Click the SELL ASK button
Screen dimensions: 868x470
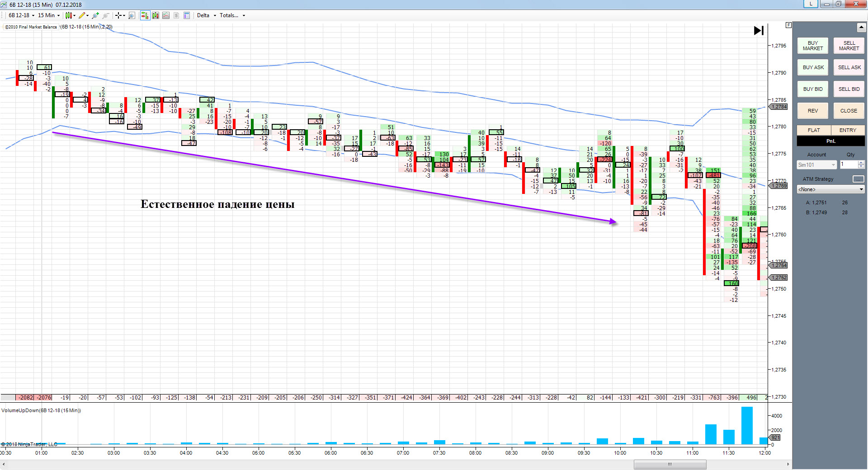tap(849, 67)
